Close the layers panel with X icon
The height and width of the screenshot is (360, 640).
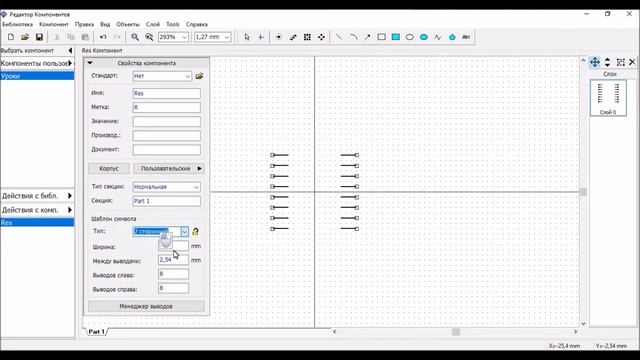coord(632,62)
